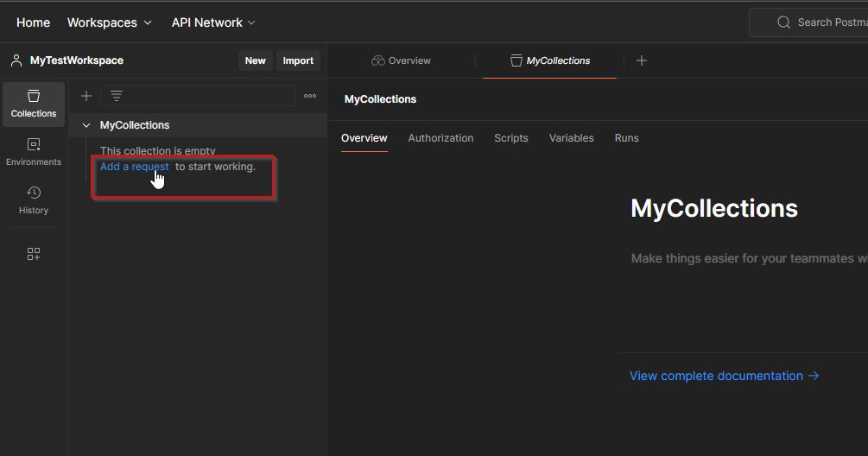Viewport: 868px width, 456px height.
Task: Open the configure sidebar grid icon
Action: 33,254
